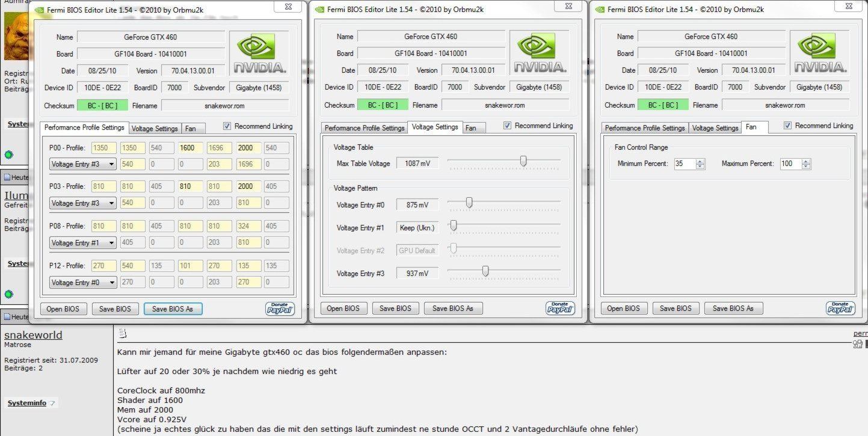Screen dimensions: 868x436
Task: Click question mark icon beside snakeworld's Systeminfo
Action: [52, 403]
